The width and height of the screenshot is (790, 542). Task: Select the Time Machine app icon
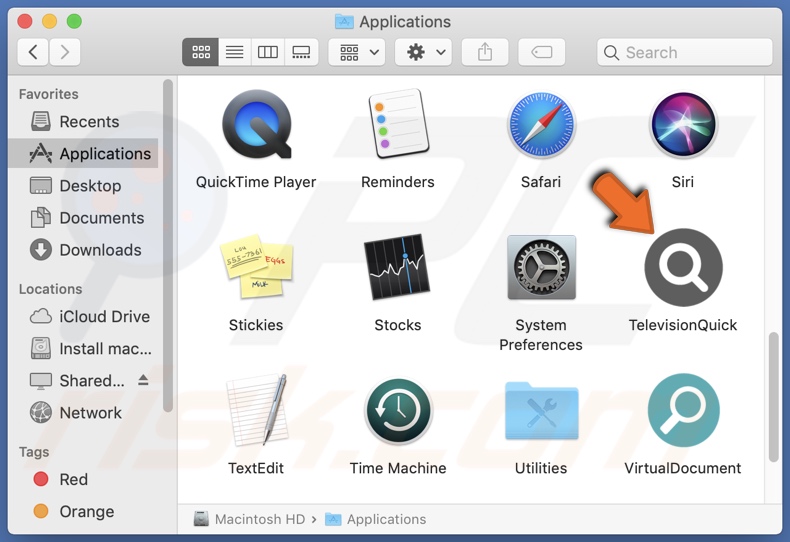tap(398, 411)
